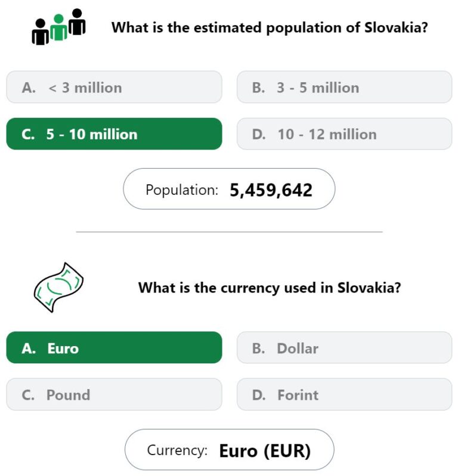458x476 pixels.
Task: Choose the B. Dollar option
Action: [x=344, y=347]
